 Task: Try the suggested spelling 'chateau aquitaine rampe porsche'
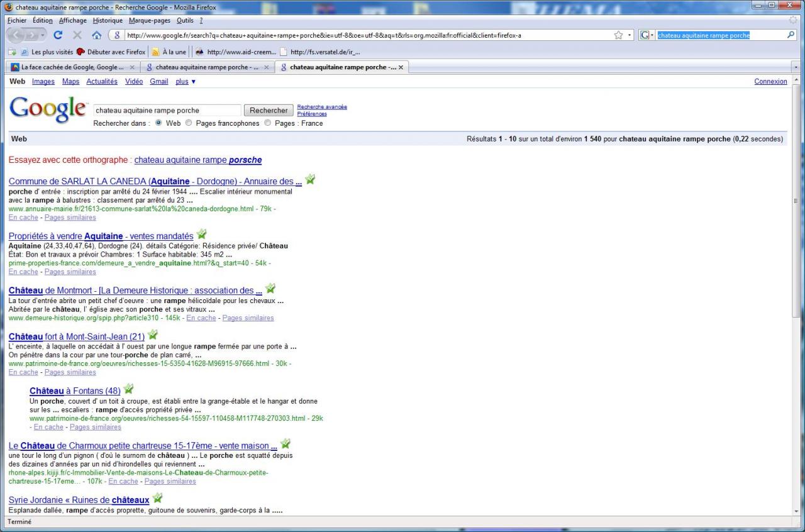tap(198, 160)
